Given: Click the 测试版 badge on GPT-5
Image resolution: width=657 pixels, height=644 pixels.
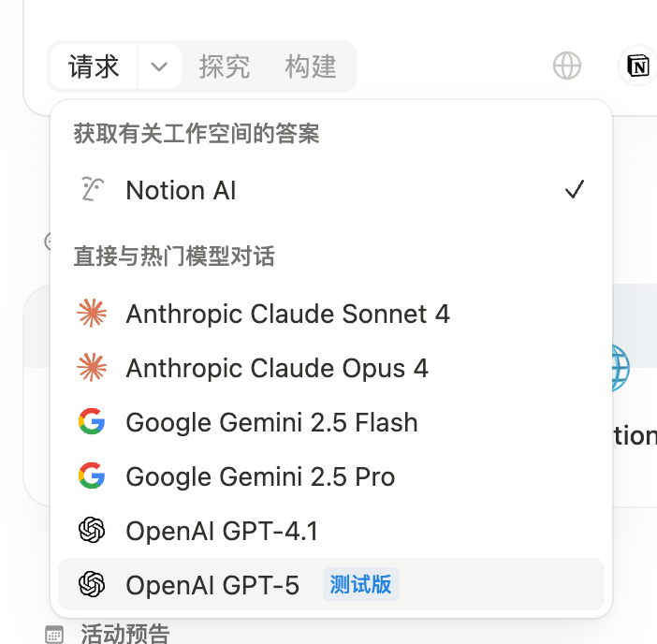Looking at the screenshot, I should pos(360,584).
